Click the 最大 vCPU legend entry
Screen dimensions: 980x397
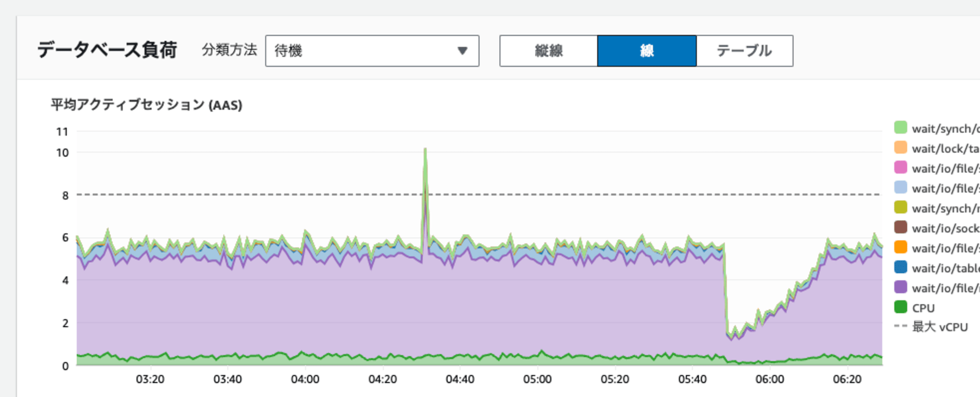point(931,327)
